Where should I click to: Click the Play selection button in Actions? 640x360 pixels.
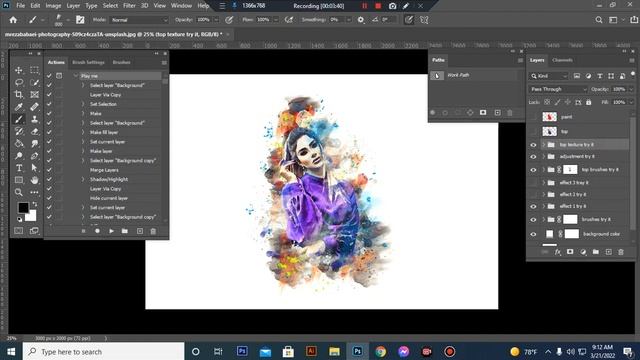[111, 231]
